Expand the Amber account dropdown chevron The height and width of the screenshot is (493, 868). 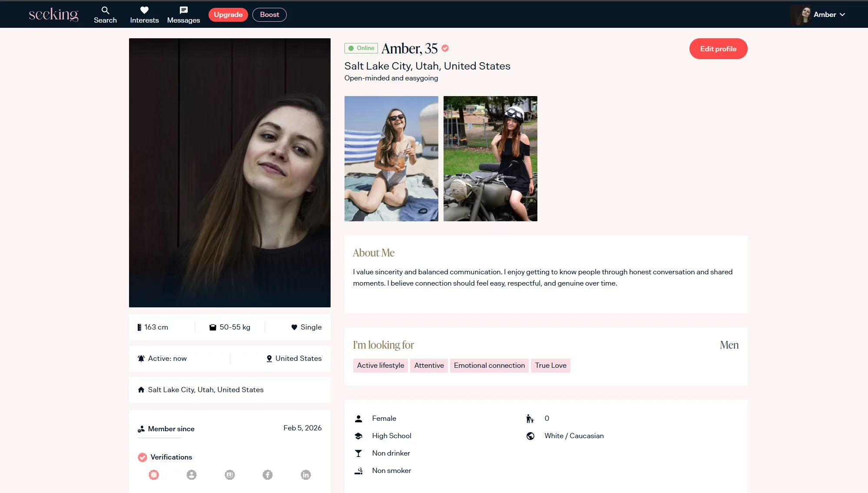click(x=842, y=15)
